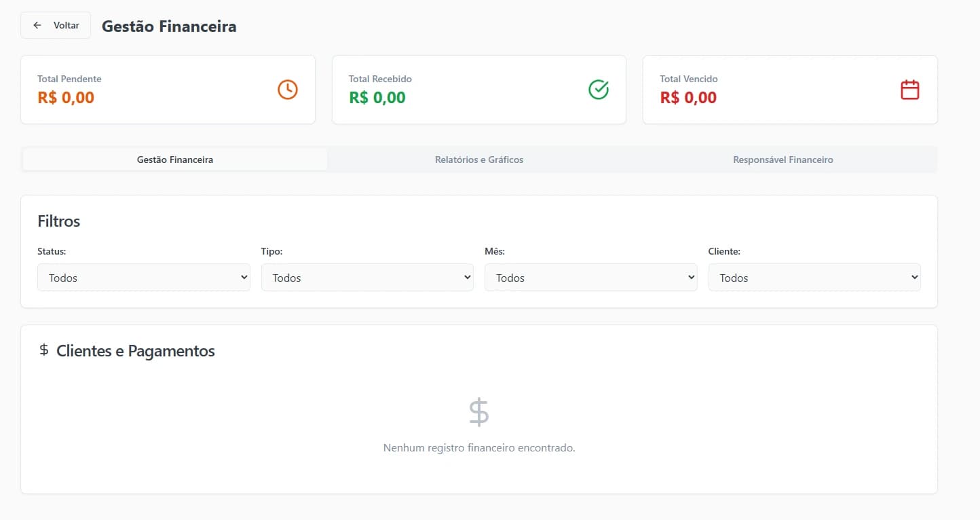Click the Voltar button
980x520 pixels.
(55, 24)
